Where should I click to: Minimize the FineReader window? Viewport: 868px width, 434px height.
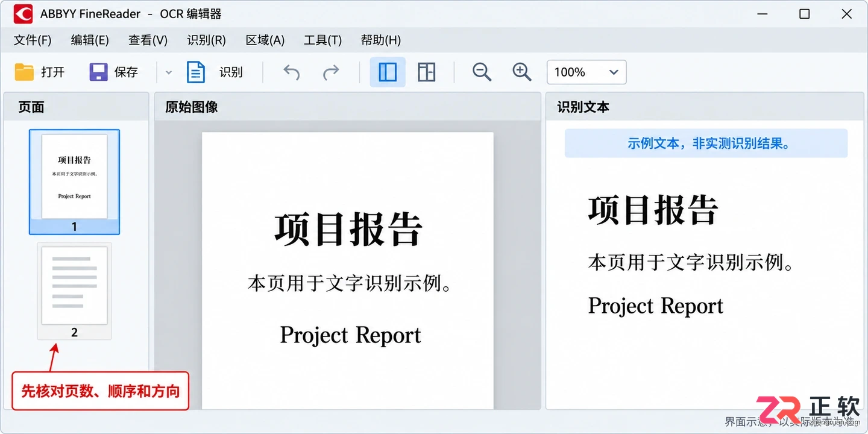pyautogui.click(x=763, y=14)
